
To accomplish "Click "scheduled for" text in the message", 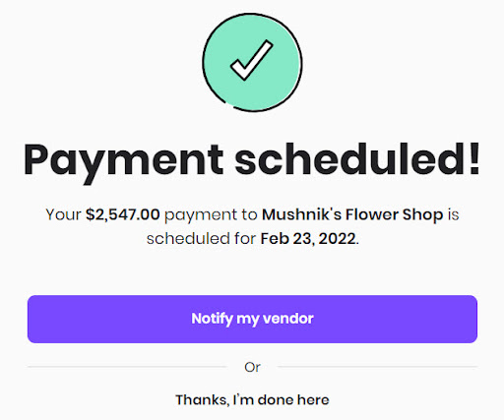I will point(201,239).
